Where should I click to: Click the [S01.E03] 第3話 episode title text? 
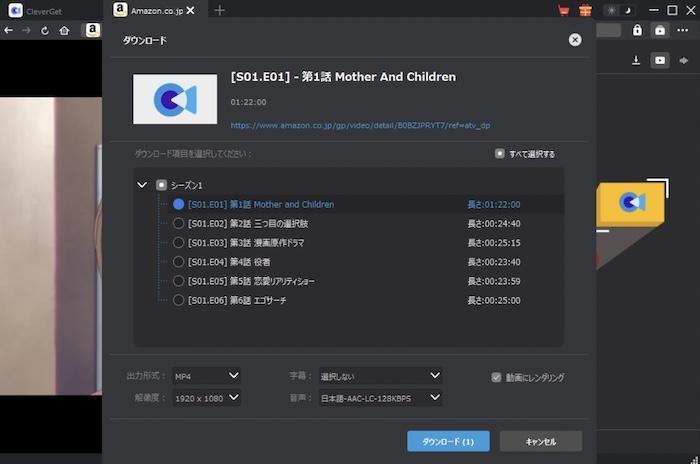(x=246, y=243)
